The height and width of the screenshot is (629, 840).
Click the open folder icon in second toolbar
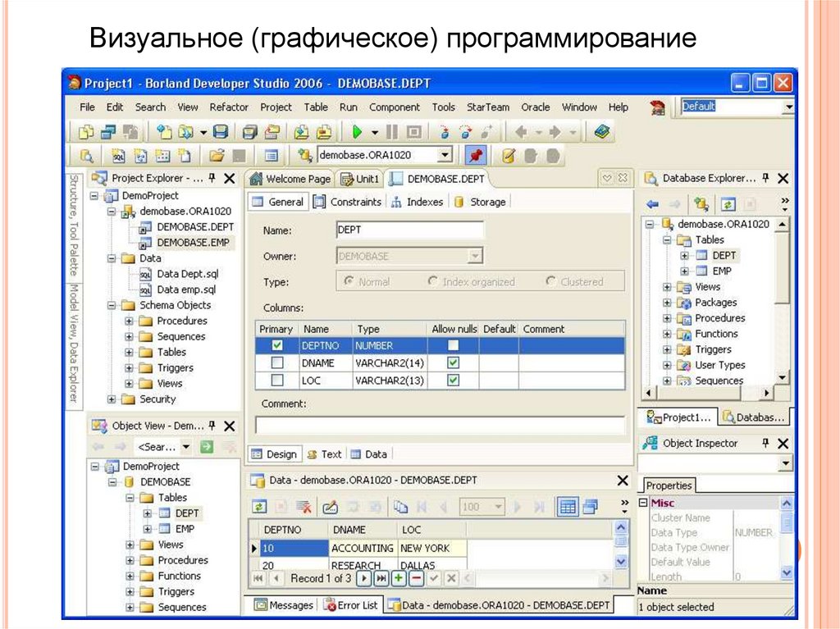(217, 156)
